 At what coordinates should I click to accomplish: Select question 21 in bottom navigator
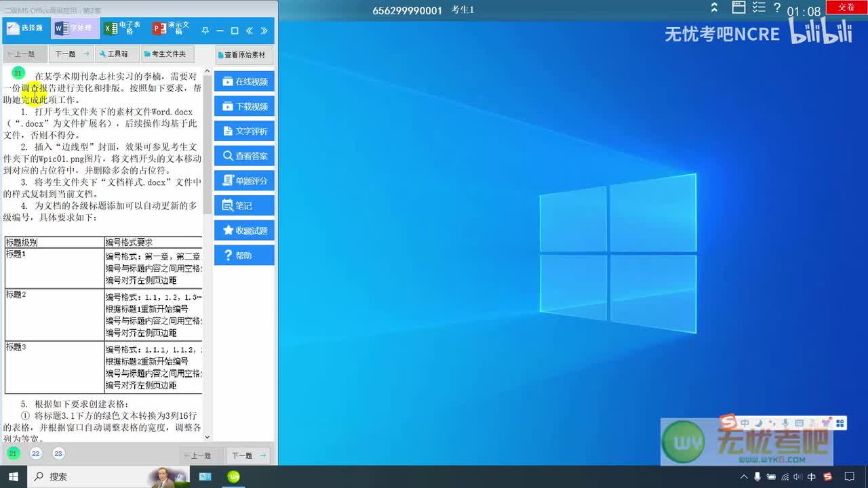[x=13, y=453]
